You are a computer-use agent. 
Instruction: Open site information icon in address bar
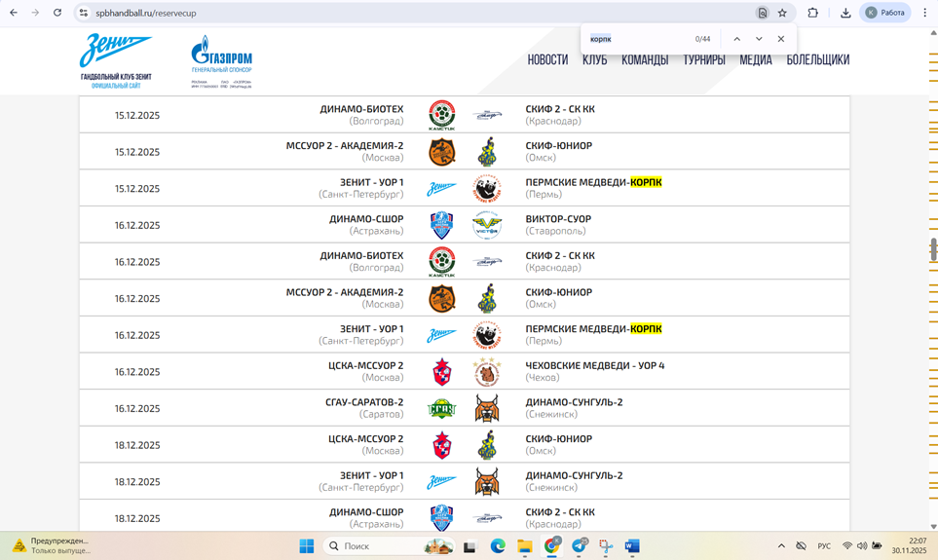[x=84, y=13]
